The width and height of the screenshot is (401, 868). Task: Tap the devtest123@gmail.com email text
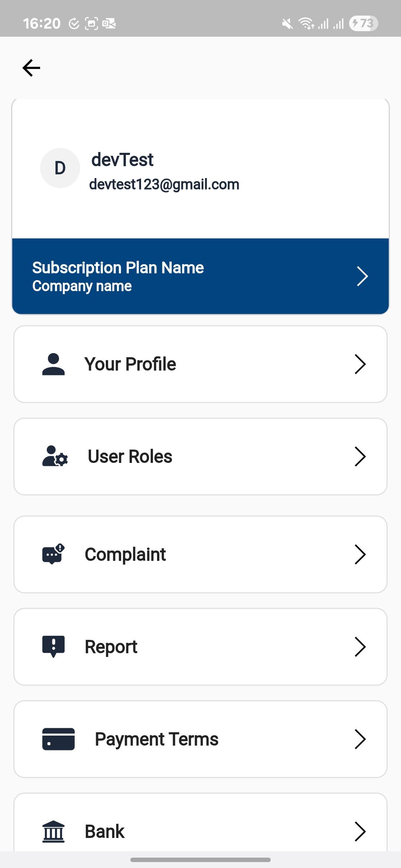[x=164, y=184]
